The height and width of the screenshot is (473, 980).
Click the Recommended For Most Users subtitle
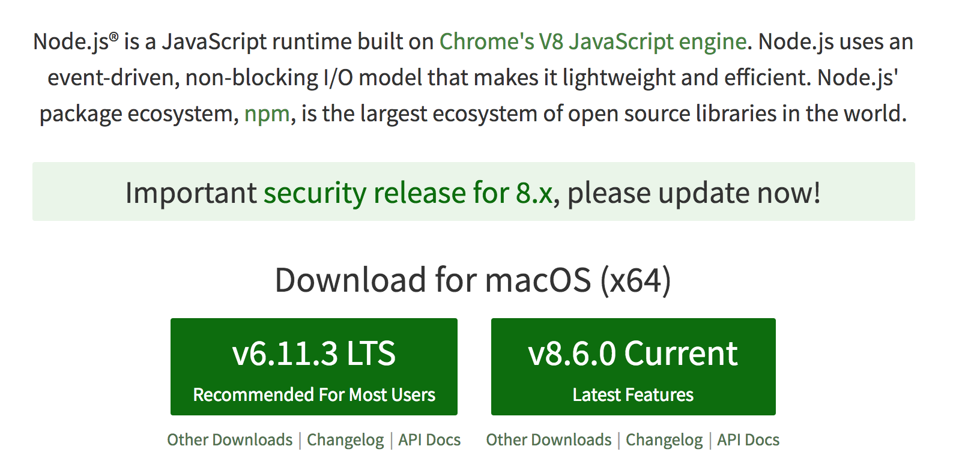(314, 395)
